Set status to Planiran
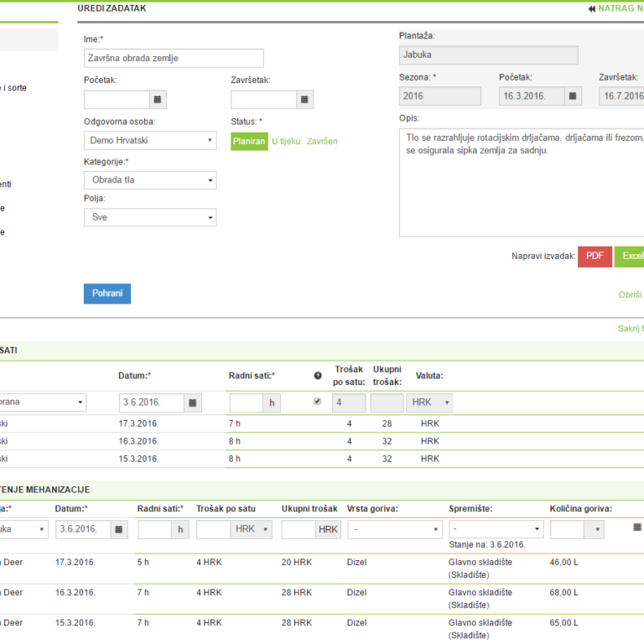 249,141
